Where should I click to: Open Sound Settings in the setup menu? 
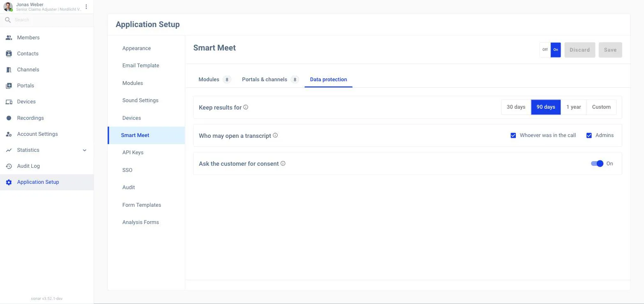point(146,101)
